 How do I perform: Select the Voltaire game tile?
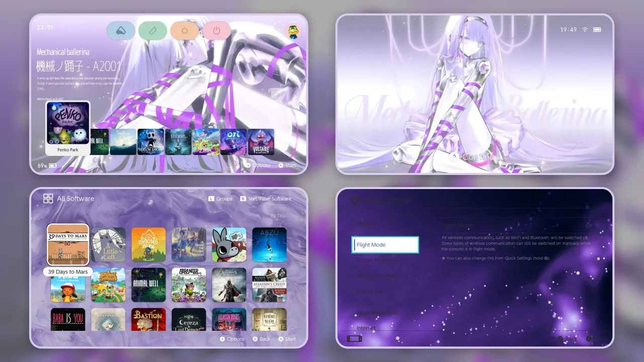(261, 142)
